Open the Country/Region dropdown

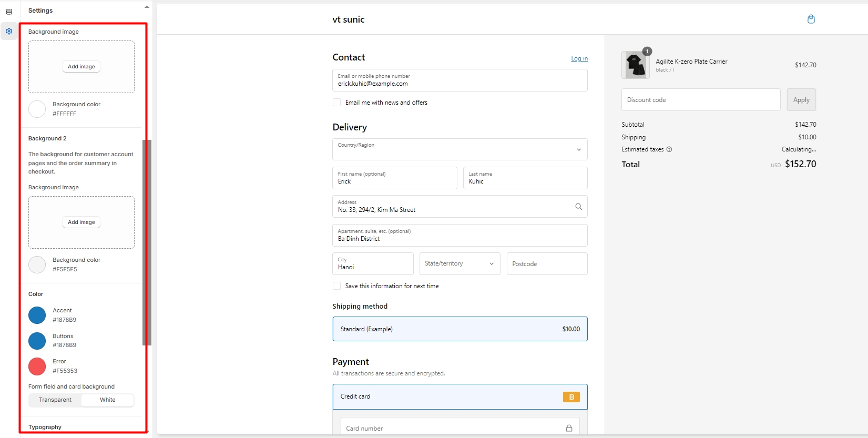pos(459,149)
